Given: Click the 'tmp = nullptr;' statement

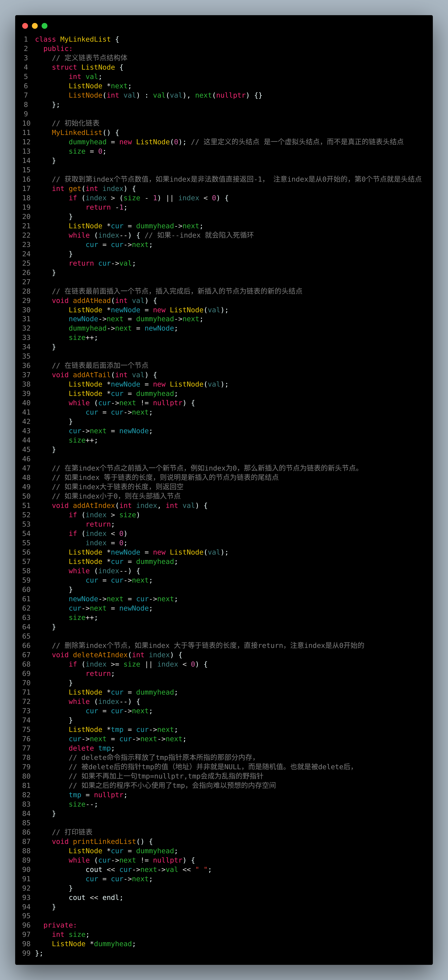Looking at the screenshot, I should (98, 795).
